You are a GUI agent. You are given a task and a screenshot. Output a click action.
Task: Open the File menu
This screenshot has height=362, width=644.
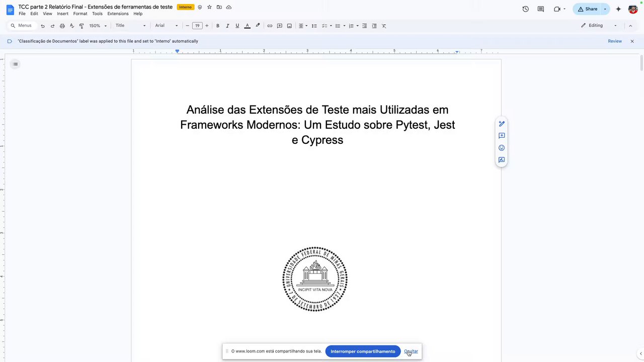22,14
